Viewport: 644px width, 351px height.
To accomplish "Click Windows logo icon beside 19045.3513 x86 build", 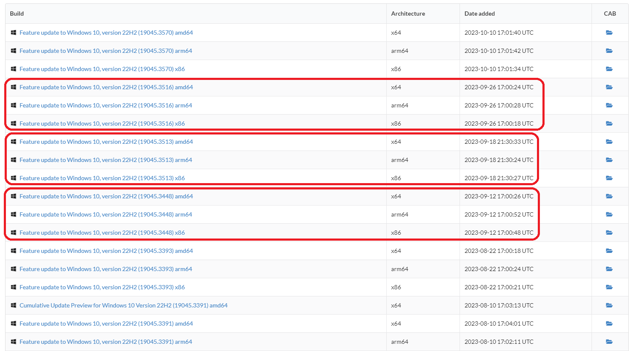I will [14, 178].
